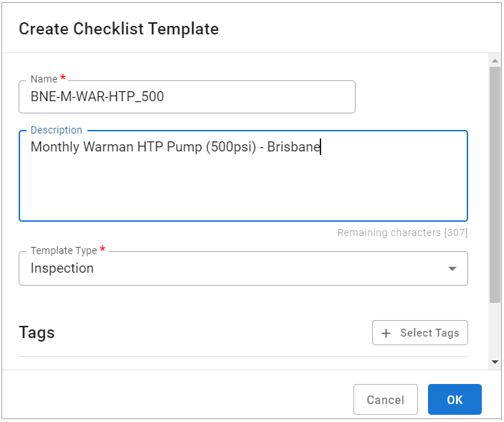The height and width of the screenshot is (422, 504).
Task: Click the vertical scrollbar thumb
Action: (x=495, y=183)
